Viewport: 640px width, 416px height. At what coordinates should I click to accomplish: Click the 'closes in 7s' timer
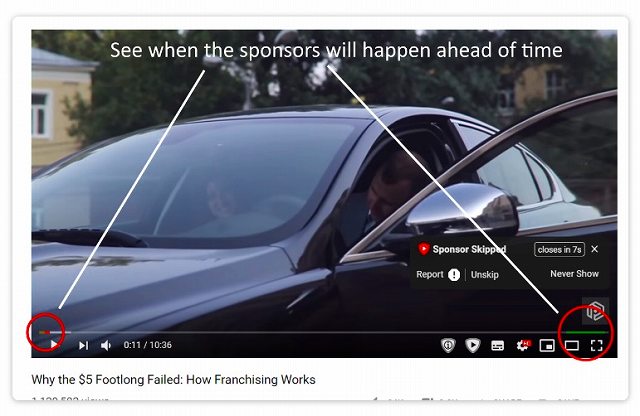coord(559,249)
